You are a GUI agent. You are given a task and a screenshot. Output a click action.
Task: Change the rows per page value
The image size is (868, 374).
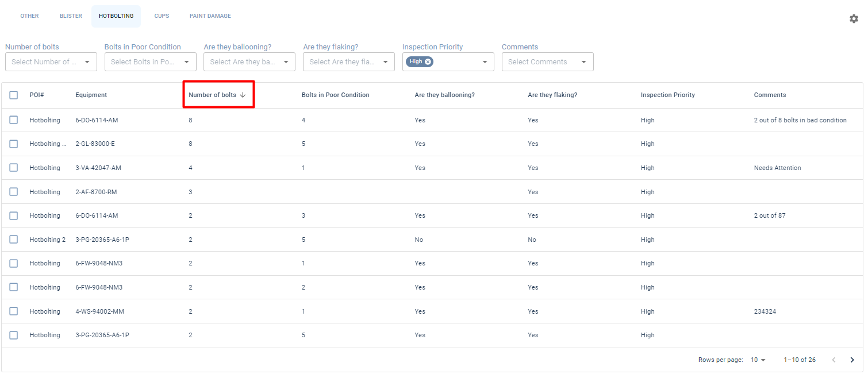[x=758, y=360]
